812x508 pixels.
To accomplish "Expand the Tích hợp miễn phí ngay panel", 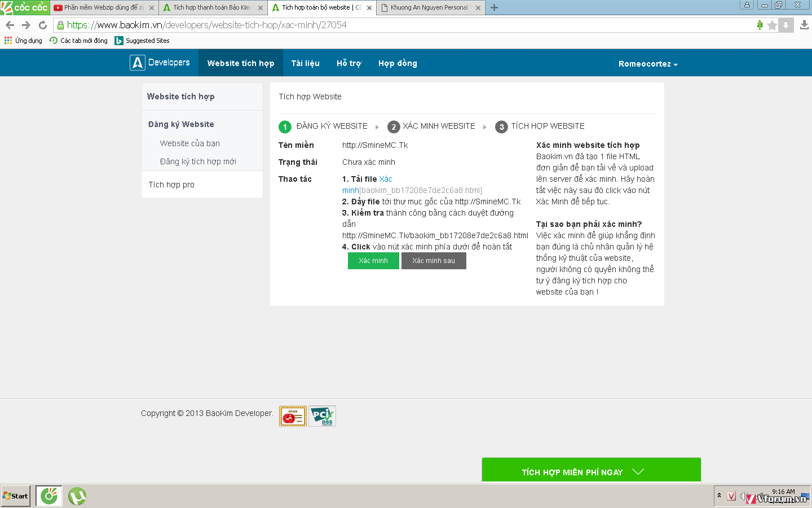I will [x=592, y=471].
